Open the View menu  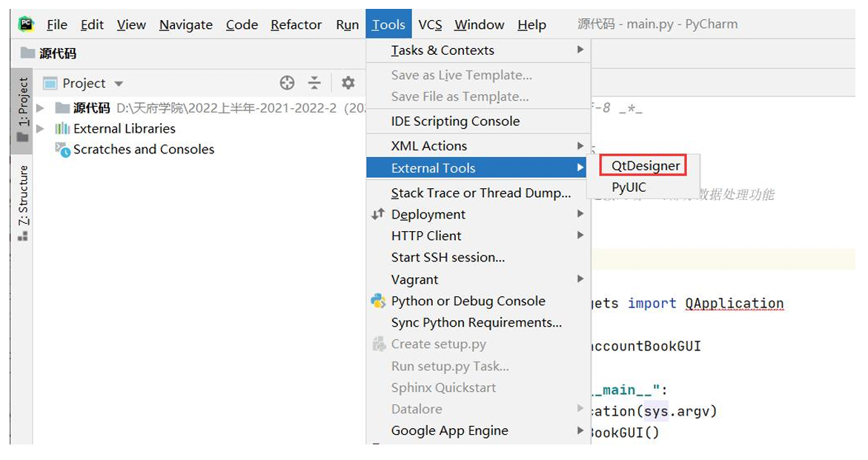(x=131, y=25)
